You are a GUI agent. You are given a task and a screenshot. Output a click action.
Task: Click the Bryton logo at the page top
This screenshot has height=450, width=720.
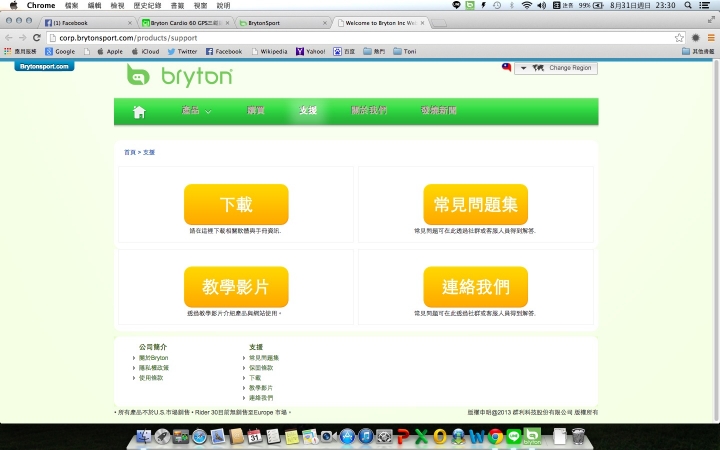pos(180,76)
